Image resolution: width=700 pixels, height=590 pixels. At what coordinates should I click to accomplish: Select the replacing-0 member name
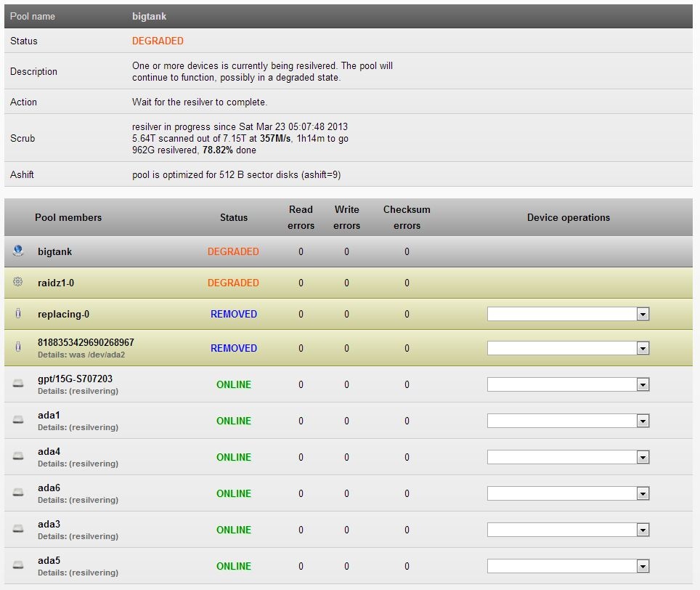click(63, 315)
